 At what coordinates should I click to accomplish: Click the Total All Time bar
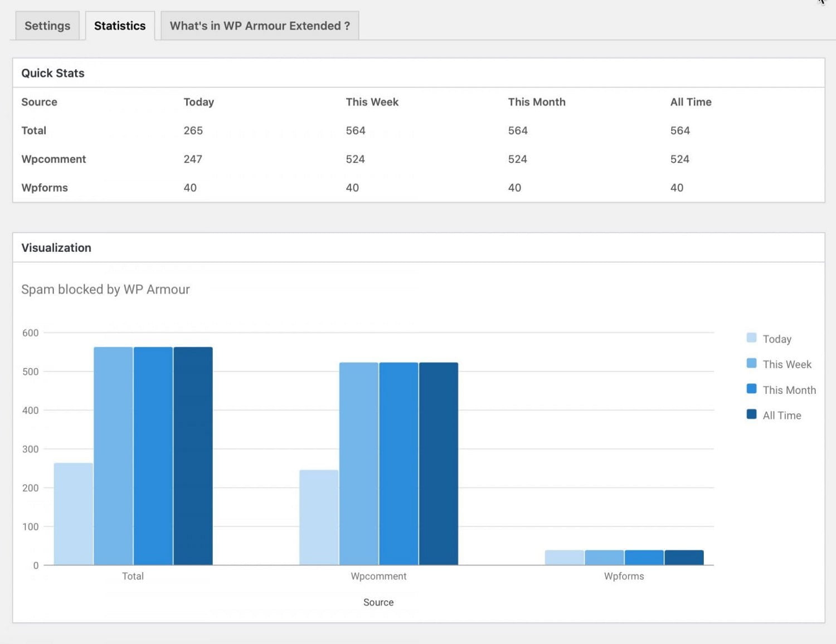pyautogui.click(x=193, y=456)
